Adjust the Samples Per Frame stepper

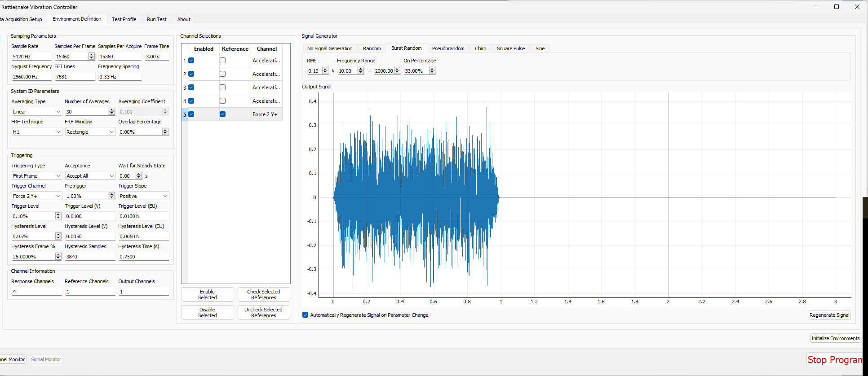92,57
